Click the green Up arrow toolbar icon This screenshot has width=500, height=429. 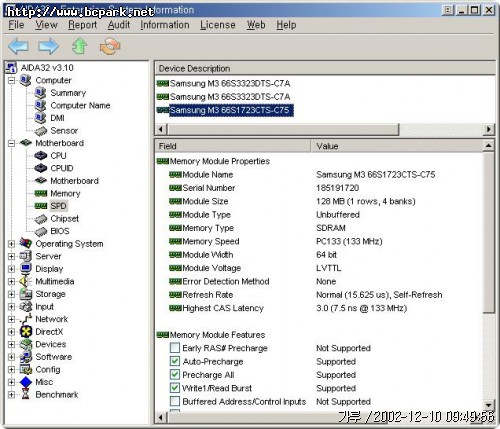coord(79,46)
